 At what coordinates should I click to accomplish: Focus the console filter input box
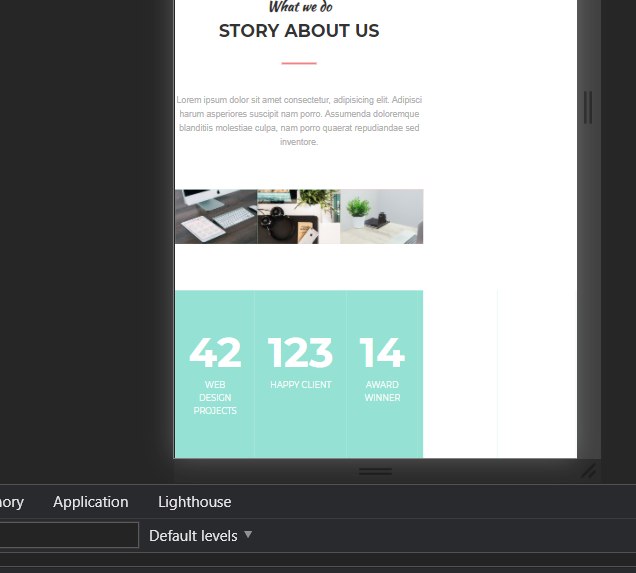69,535
